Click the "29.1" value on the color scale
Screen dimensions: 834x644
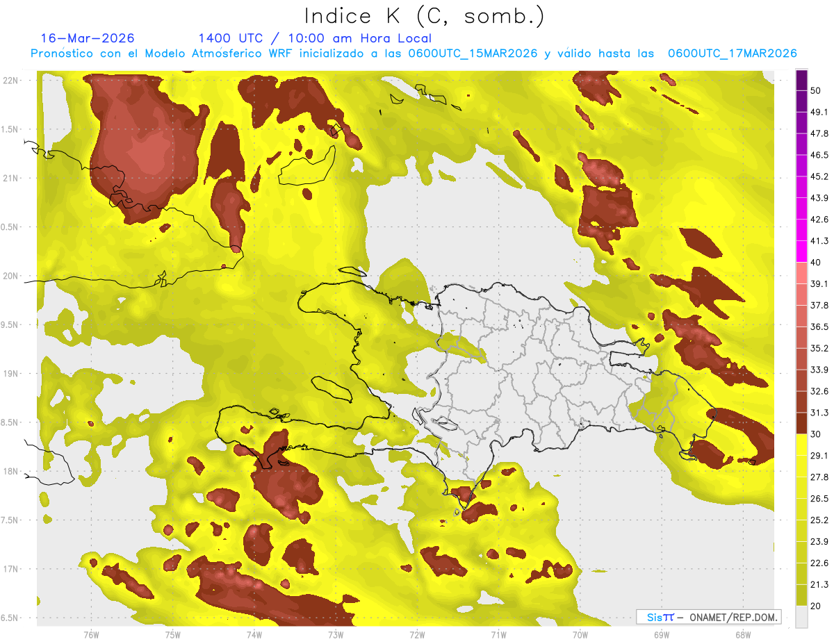point(819,456)
